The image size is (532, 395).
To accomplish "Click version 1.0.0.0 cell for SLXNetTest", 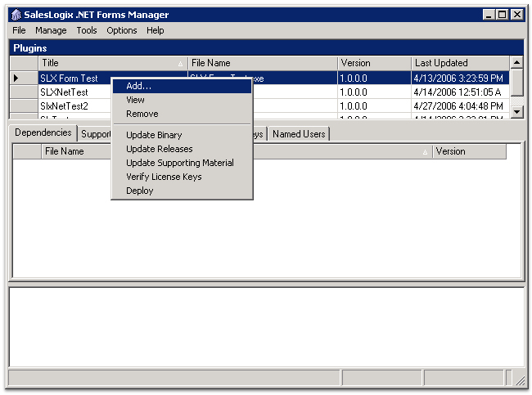I will pos(374,92).
